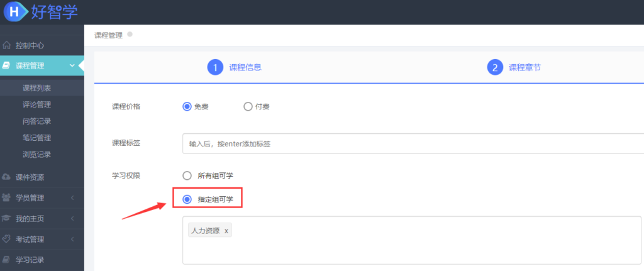
Task: Click the icon beside 考试管理
Action: pyautogui.click(x=6, y=238)
